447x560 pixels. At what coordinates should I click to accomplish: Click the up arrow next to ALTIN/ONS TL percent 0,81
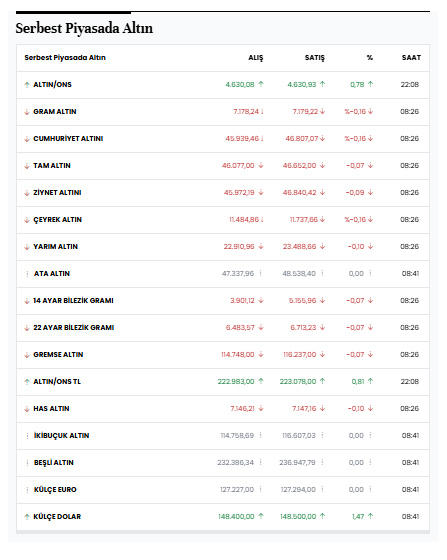click(370, 381)
